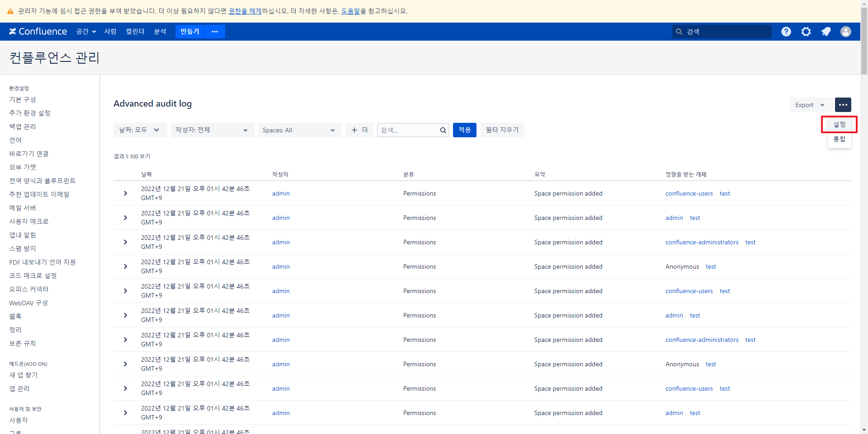Open the Confluence home logo
The image size is (868, 434).
pos(38,32)
